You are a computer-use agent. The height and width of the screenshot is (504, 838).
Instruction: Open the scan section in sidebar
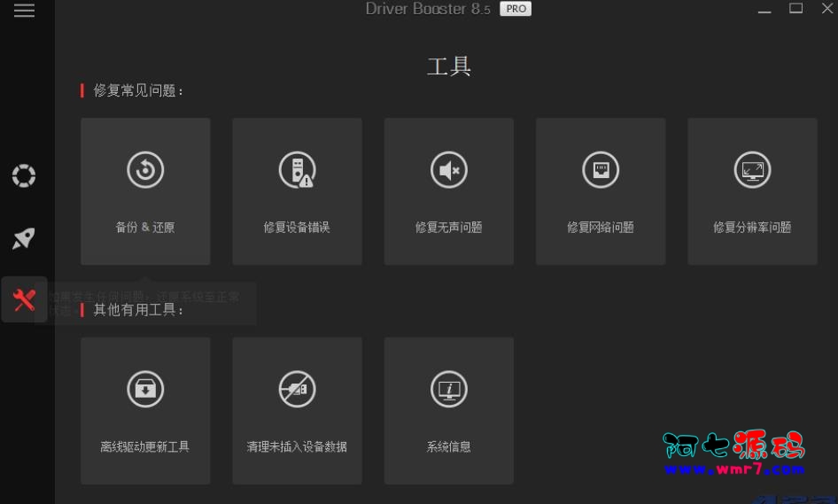(24, 176)
